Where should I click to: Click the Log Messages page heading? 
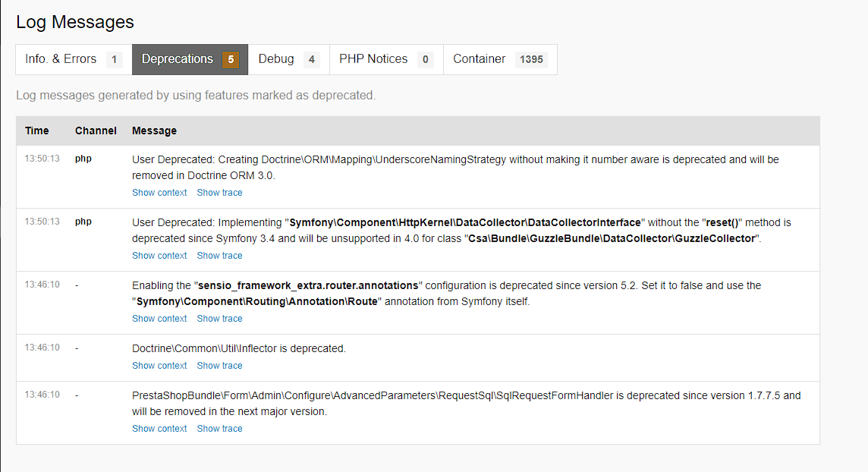click(x=75, y=22)
